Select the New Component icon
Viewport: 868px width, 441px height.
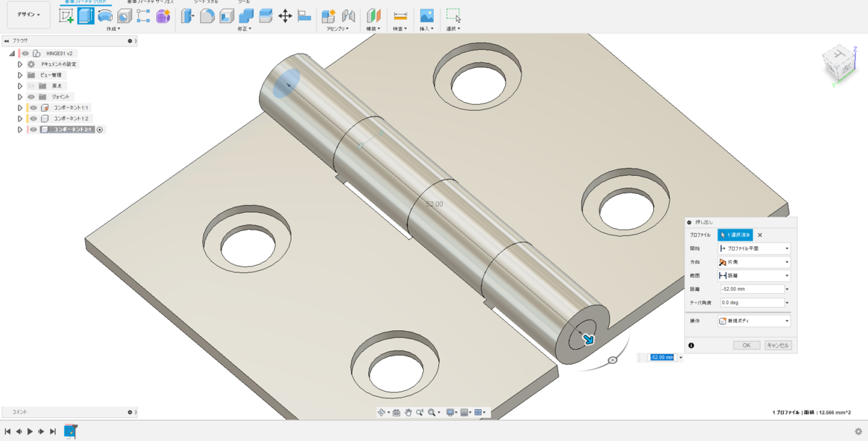(328, 16)
